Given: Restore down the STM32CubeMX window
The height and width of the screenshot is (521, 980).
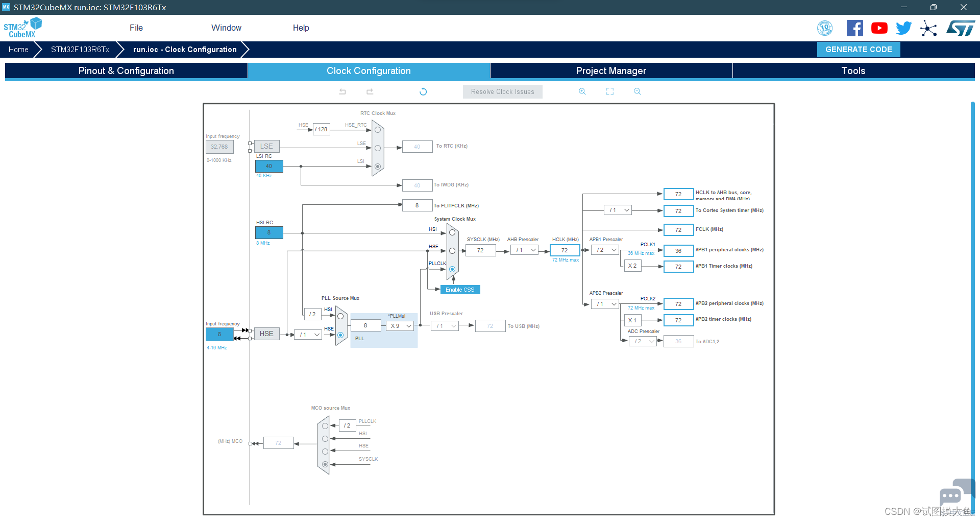Looking at the screenshot, I should click(x=934, y=7).
